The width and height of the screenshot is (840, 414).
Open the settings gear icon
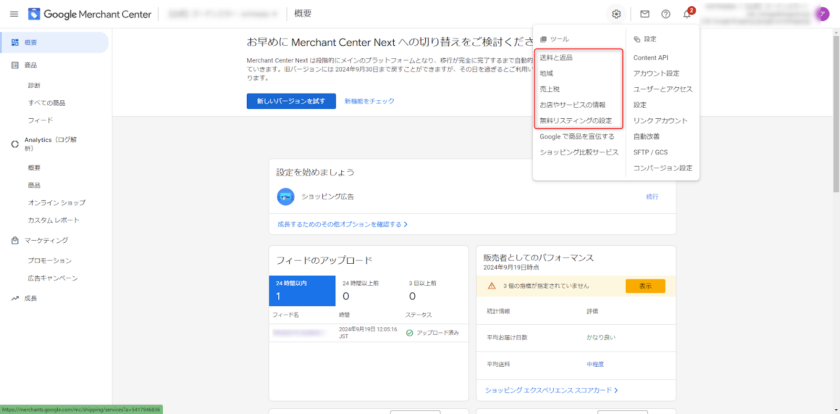(616, 14)
